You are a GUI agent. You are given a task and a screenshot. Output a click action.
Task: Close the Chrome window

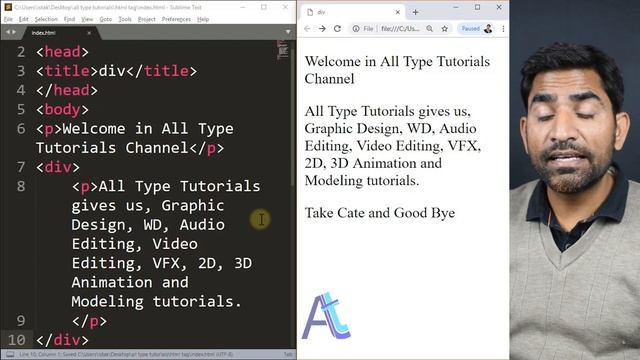[x=499, y=7]
